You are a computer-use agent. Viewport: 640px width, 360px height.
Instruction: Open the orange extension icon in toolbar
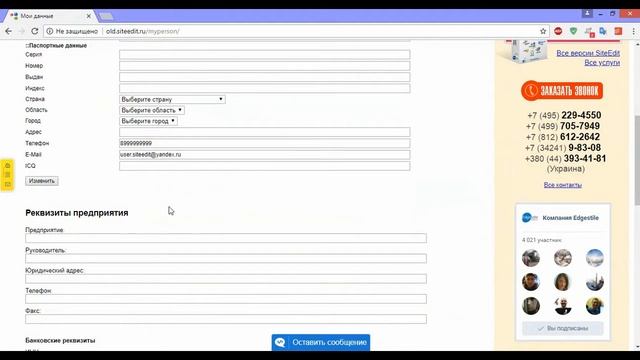pos(618,31)
